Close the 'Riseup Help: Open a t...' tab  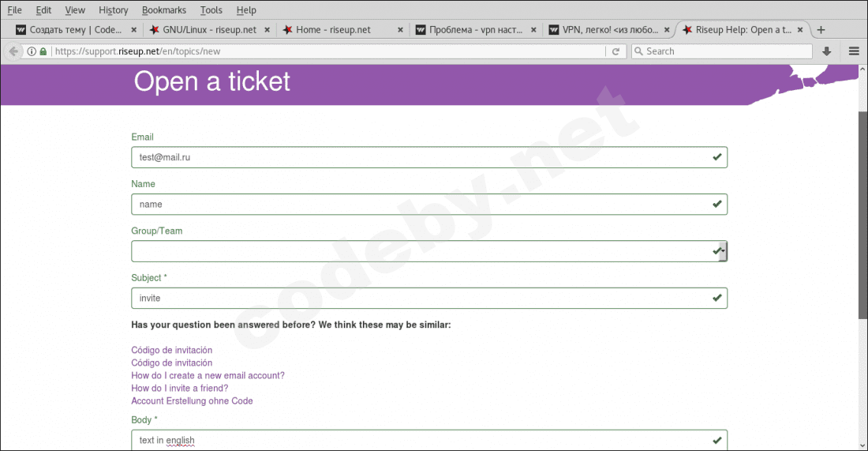(x=800, y=30)
